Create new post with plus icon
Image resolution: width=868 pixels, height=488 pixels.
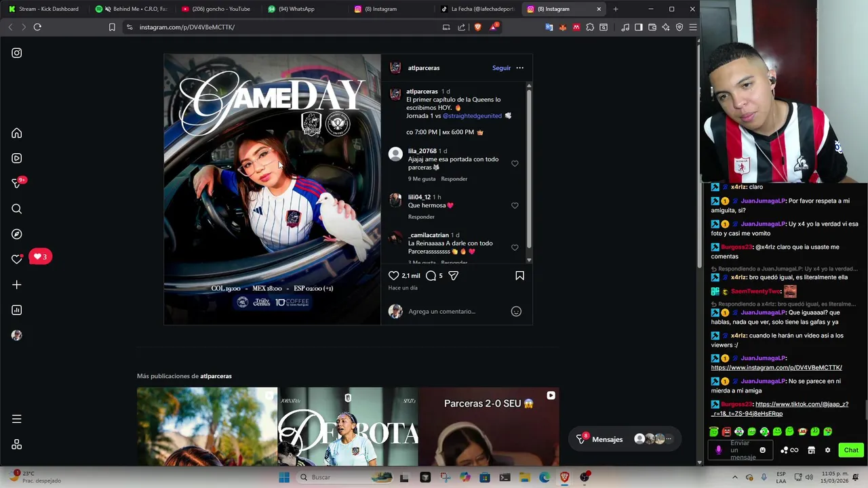[17, 285]
